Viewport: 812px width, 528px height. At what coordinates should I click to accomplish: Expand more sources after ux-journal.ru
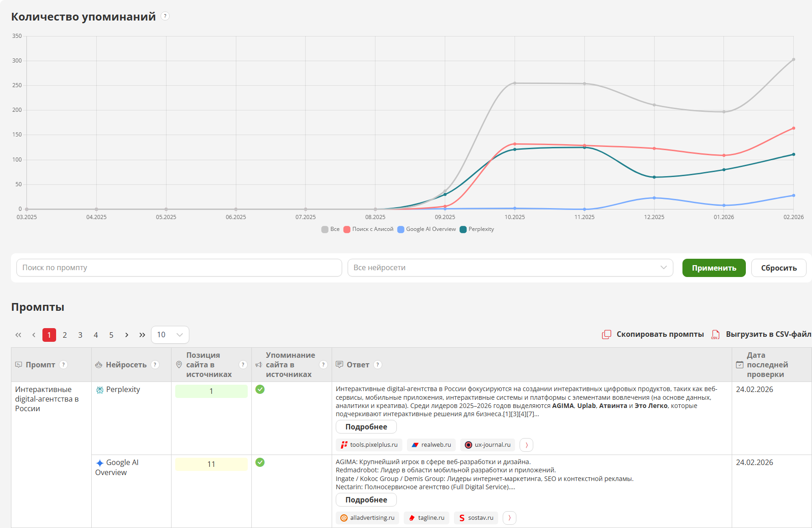click(526, 445)
